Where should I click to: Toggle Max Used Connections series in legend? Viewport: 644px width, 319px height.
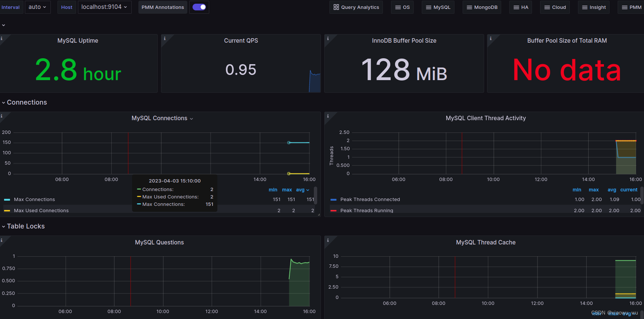(x=41, y=211)
